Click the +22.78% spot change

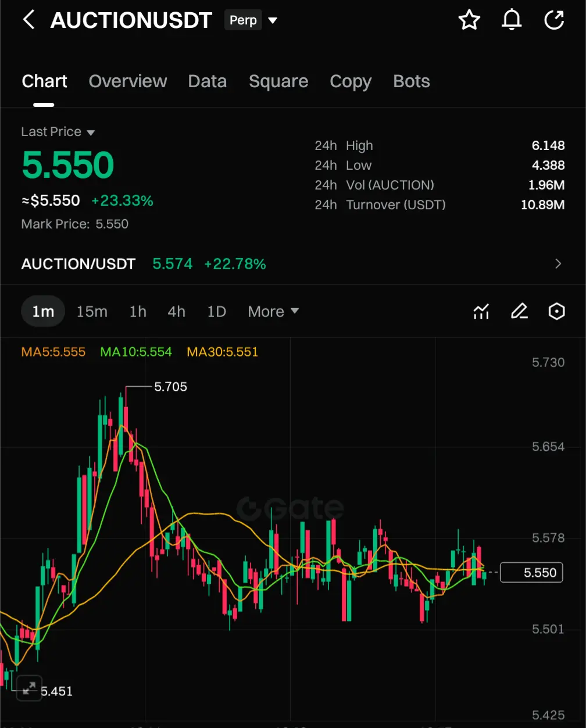235,264
